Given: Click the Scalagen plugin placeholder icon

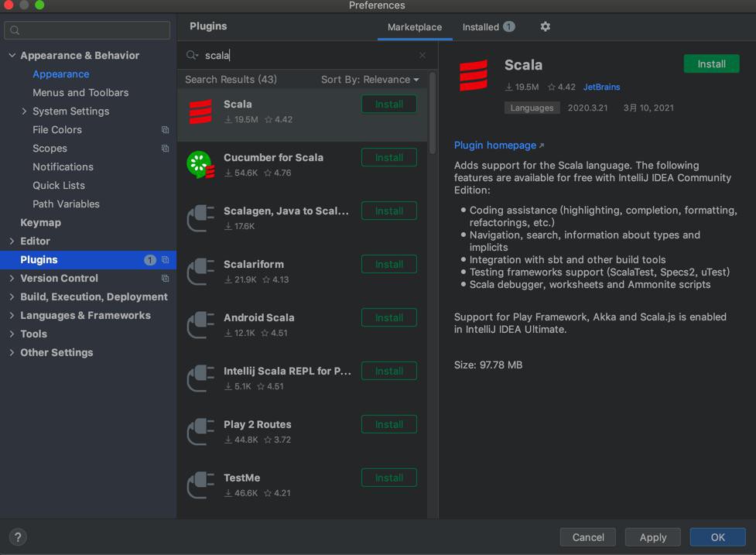Looking at the screenshot, I should point(200,218).
